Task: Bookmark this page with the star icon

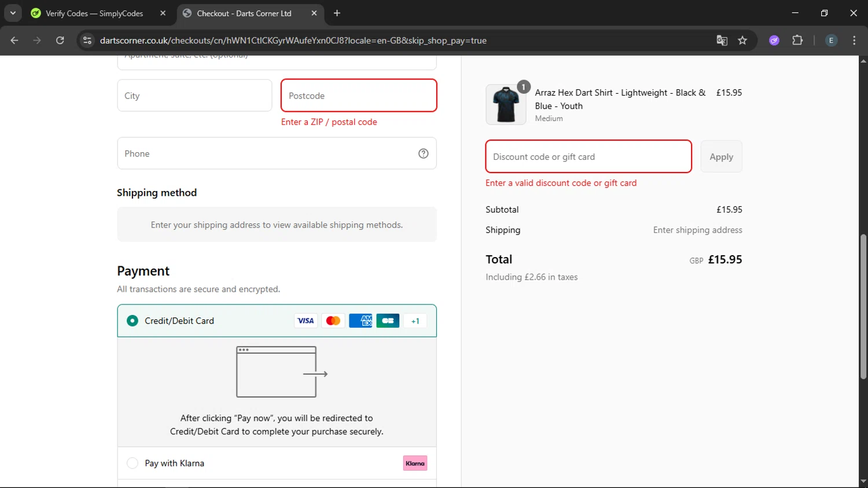Action: tap(742, 41)
